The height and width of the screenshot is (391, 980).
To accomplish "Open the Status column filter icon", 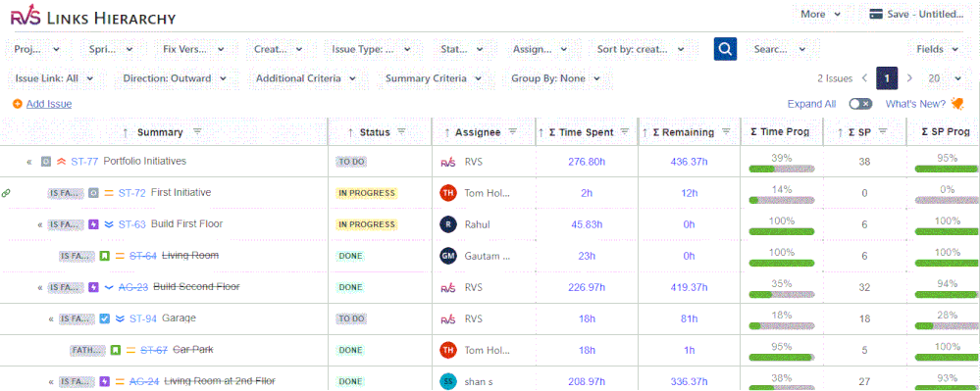I will [x=402, y=131].
